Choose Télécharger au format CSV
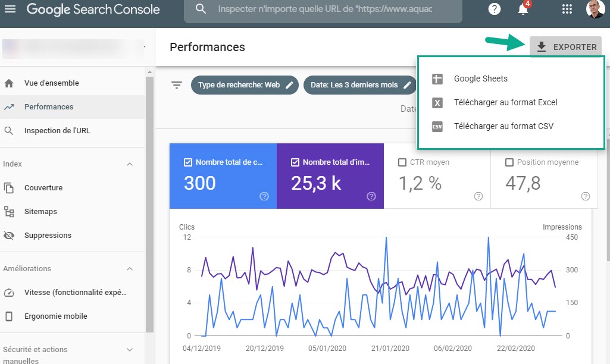The height and width of the screenshot is (364, 610). pyautogui.click(x=511, y=126)
